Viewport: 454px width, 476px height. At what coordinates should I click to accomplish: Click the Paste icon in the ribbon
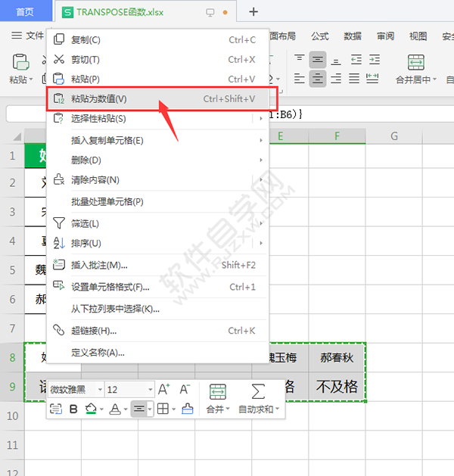20,62
